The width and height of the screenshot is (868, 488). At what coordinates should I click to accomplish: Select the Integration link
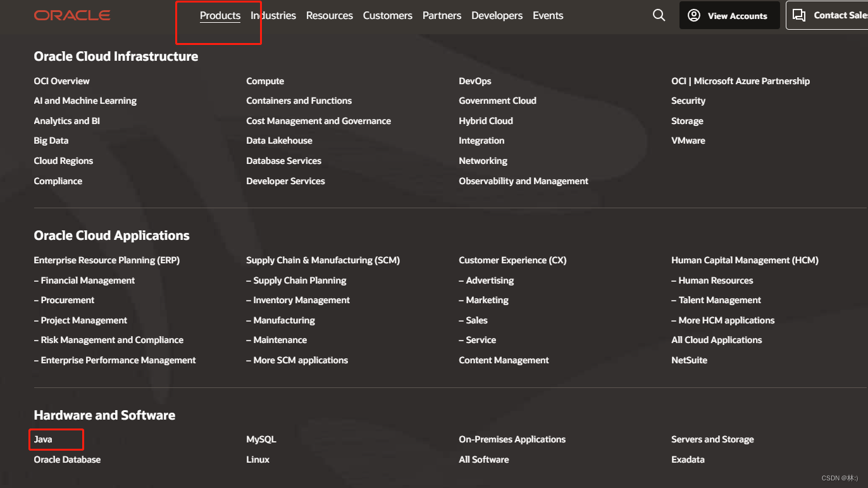coord(481,141)
